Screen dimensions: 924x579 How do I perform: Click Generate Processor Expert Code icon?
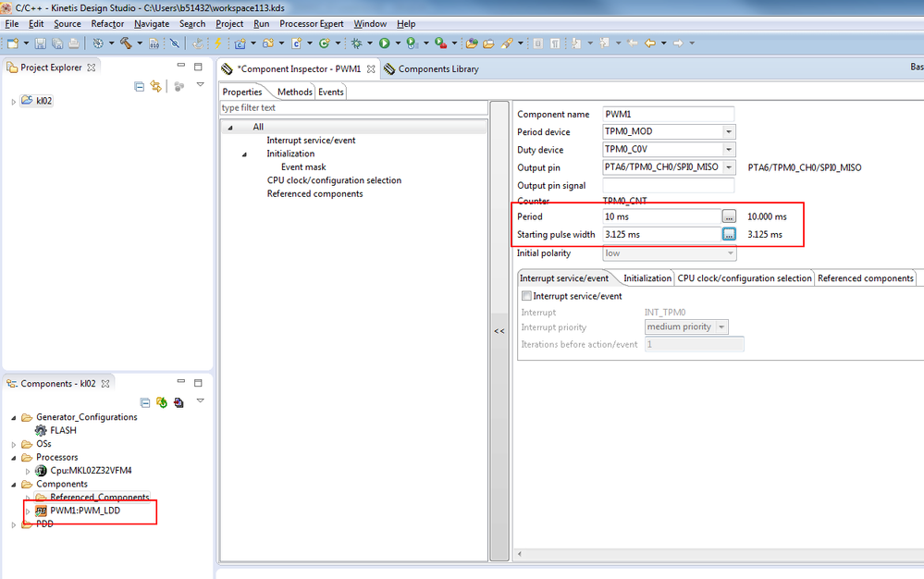point(162,403)
